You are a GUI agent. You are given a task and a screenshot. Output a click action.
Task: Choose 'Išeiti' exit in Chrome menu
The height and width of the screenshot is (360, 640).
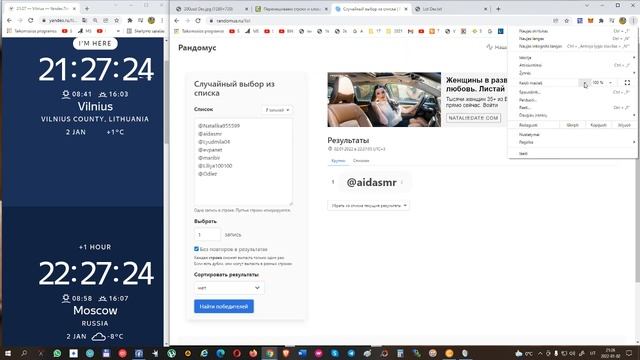point(572,153)
